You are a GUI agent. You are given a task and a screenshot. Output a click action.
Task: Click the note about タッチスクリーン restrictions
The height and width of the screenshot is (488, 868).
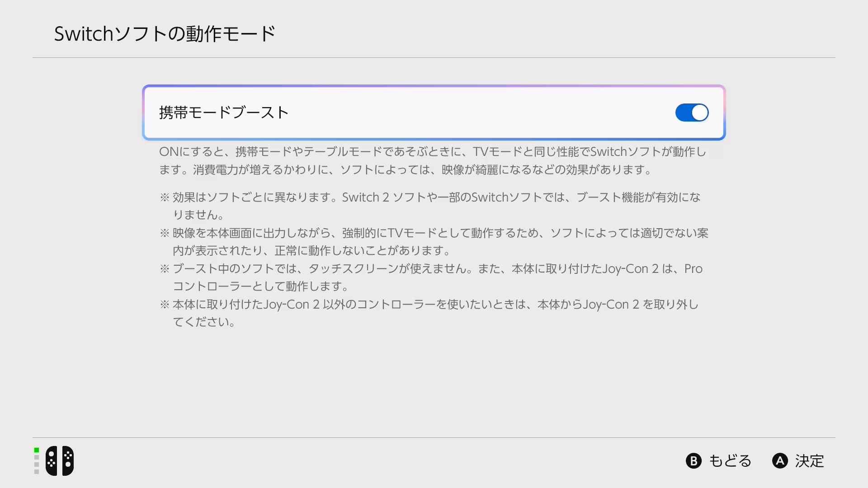pos(432,277)
